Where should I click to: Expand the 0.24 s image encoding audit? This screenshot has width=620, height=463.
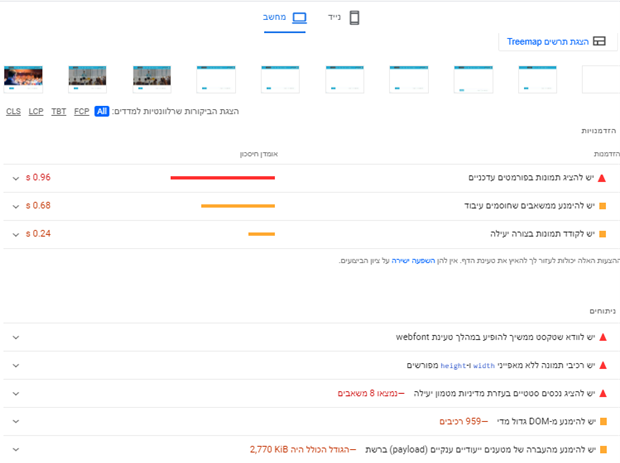click(x=15, y=234)
